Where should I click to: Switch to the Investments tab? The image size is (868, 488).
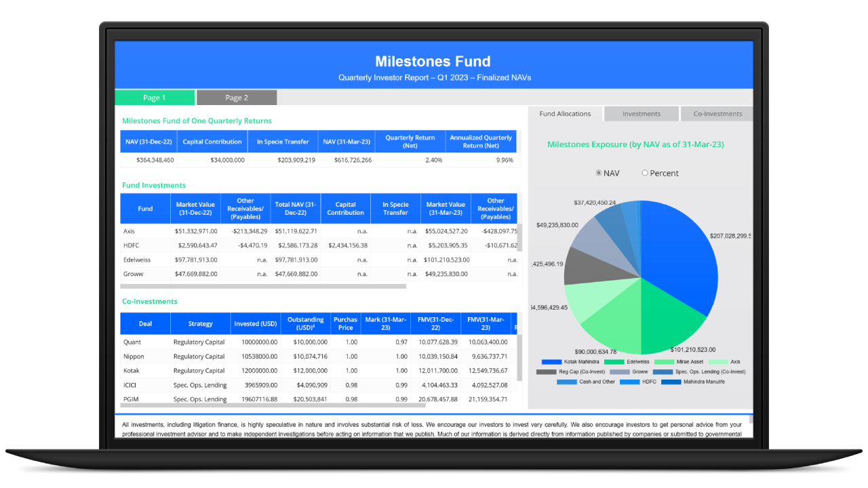(641, 114)
